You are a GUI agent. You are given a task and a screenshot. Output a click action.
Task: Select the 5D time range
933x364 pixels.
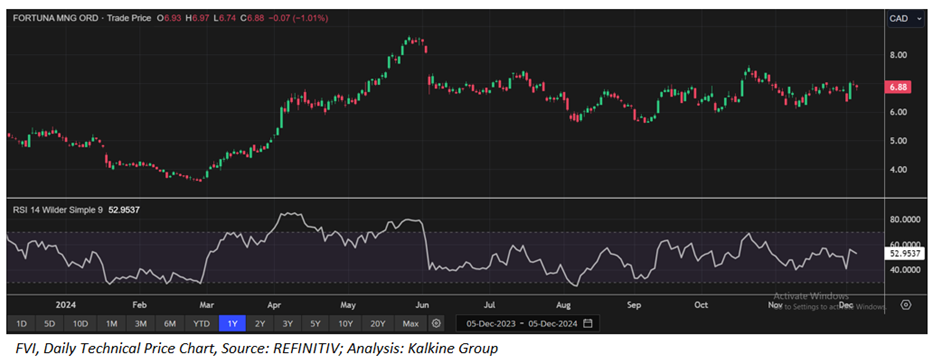(x=49, y=324)
